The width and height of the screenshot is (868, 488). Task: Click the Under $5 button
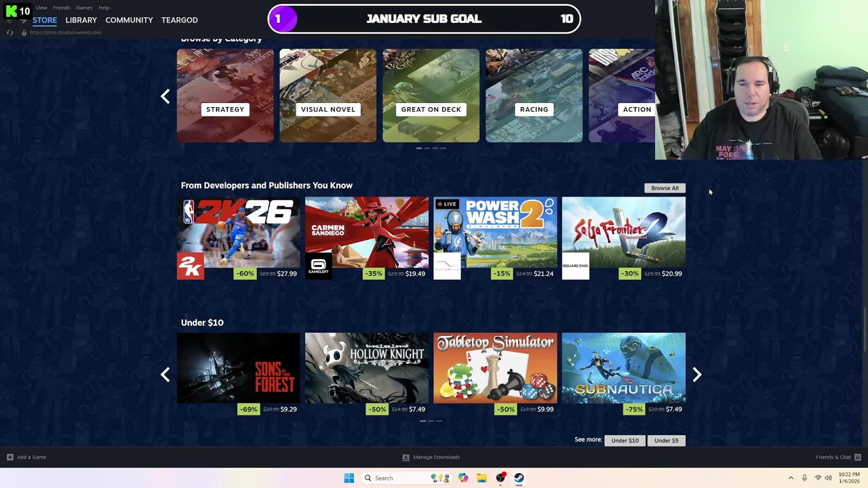click(666, 441)
